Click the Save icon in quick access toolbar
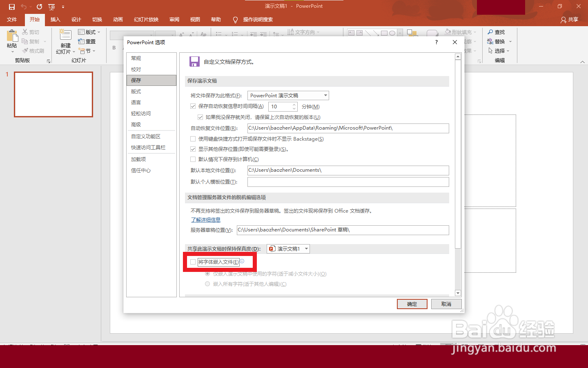The height and width of the screenshot is (368, 588). tap(12, 7)
